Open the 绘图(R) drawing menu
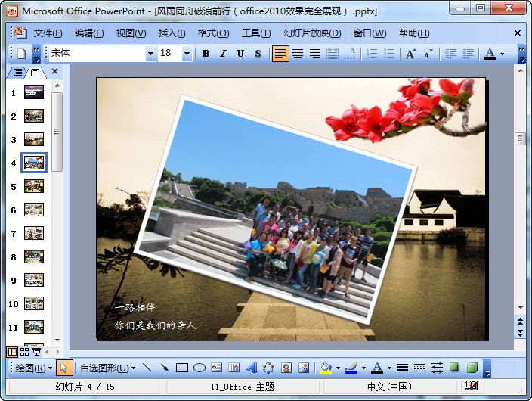Viewport: 532px width, 401px height. (33, 368)
